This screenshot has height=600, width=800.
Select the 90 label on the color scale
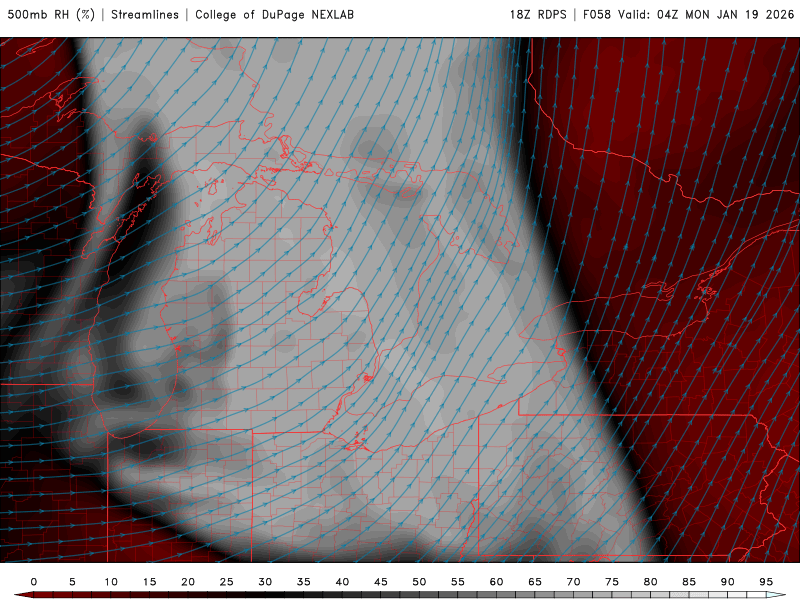pyautogui.click(x=728, y=582)
